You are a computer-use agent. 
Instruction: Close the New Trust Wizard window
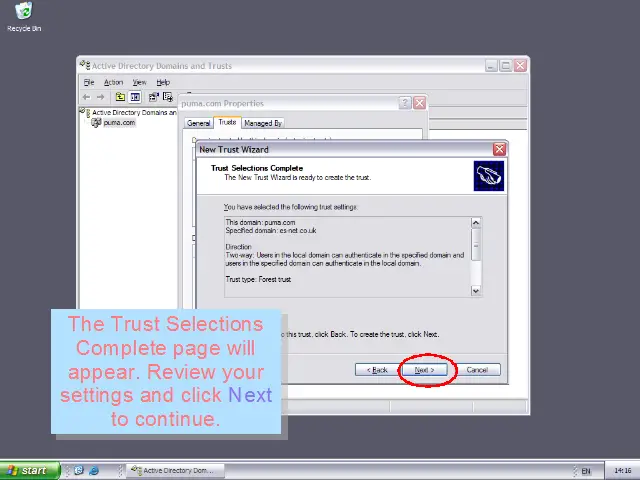tap(499, 149)
